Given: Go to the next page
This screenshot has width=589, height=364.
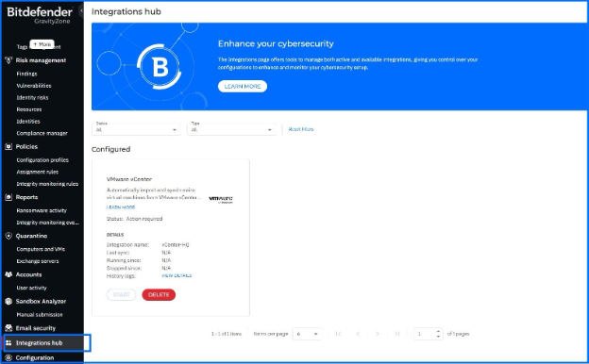Looking at the screenshot, I should click(x=378, y=334).
